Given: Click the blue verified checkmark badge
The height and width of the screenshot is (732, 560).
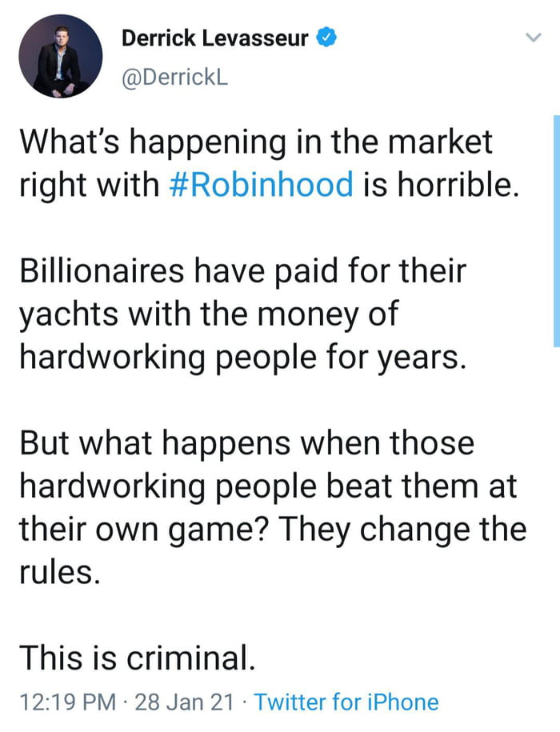Looking at the screenshot, I should tap(326, 38).
